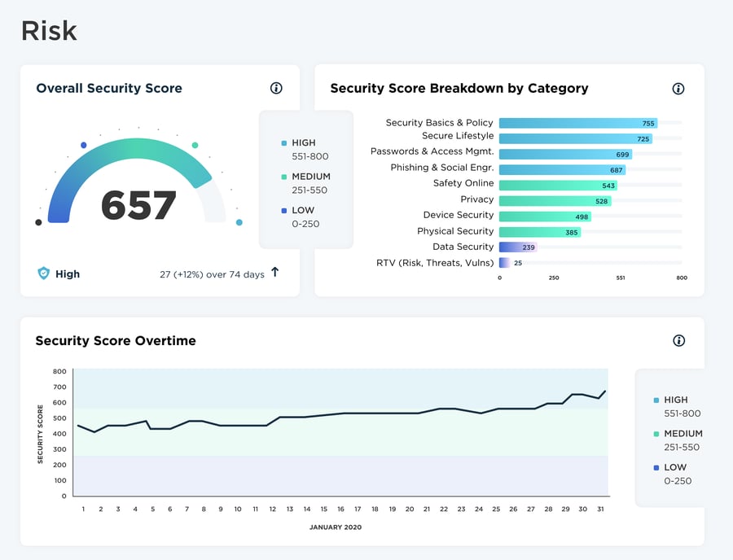Click day 31 on the timeline axis

tap(600, 509)
